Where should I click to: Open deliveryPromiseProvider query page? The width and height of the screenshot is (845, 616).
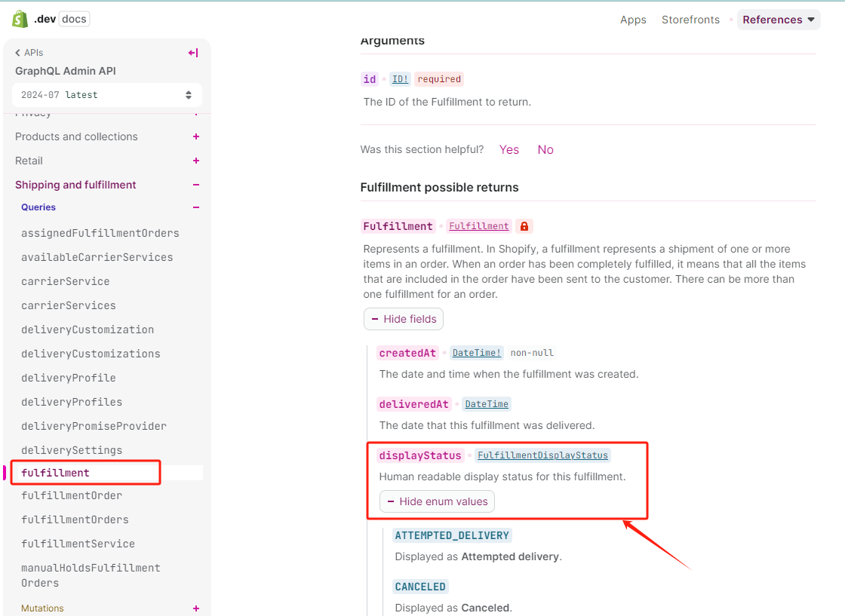(x=94, y=427)
